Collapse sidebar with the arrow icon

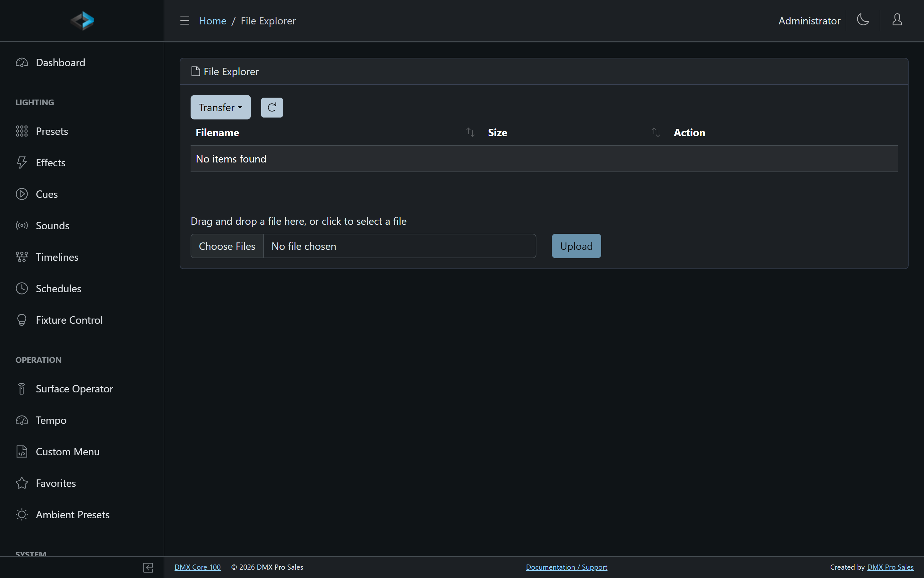pyautogui.click(x=148, y=568)
